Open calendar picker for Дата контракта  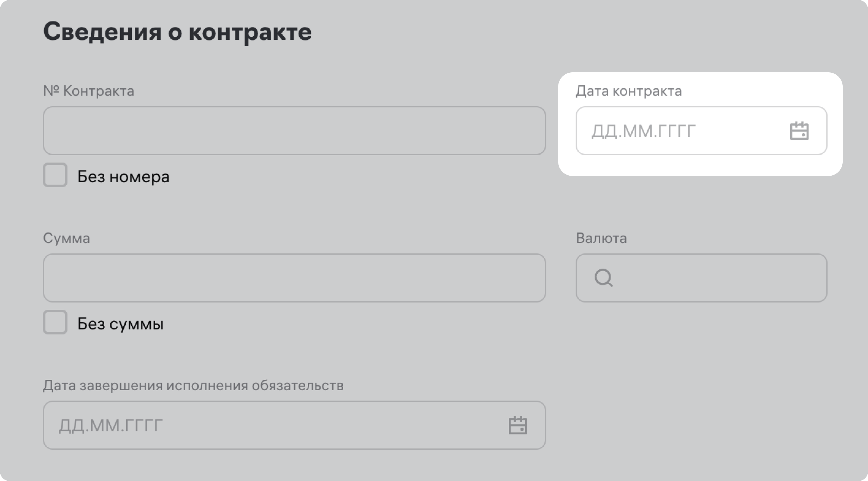pos(799,131)
